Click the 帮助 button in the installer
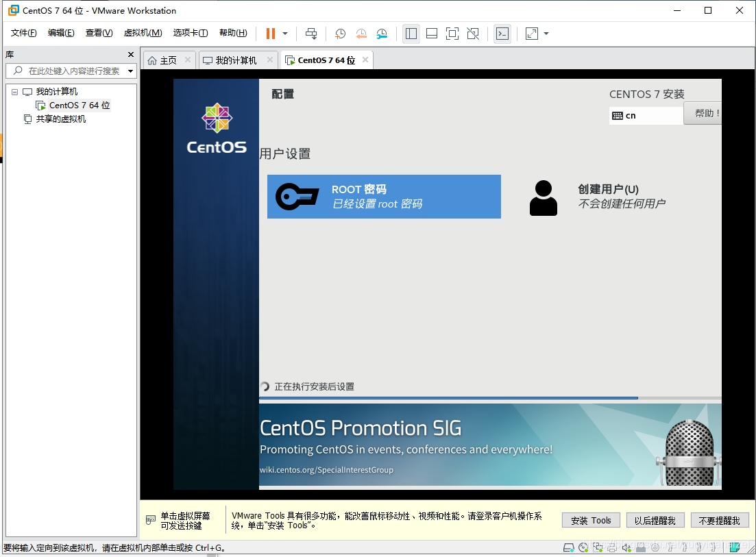756x557 pixels. click(703, 113)
